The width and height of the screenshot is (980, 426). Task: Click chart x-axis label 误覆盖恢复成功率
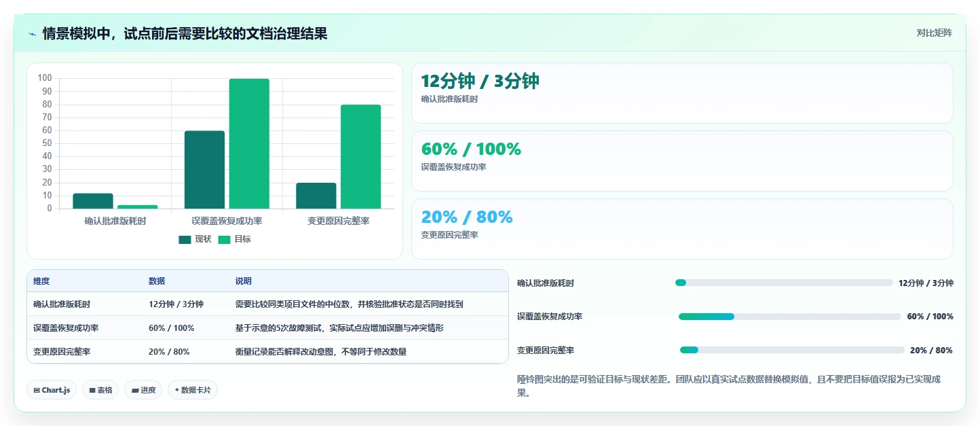tap(227, 221)
